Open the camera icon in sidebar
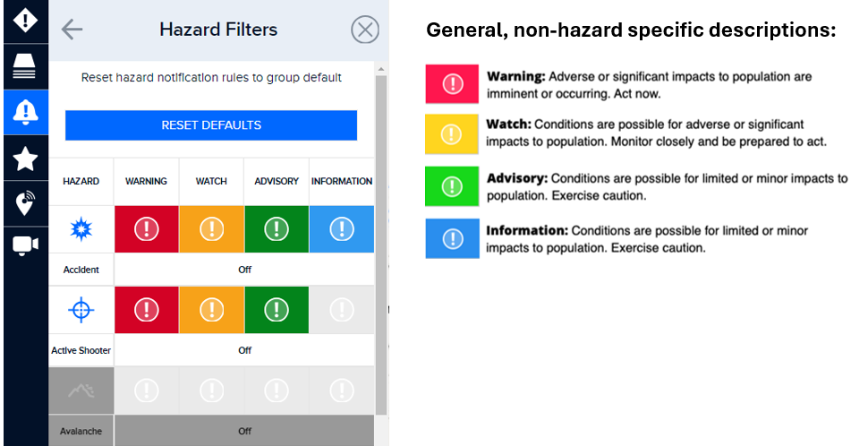This screenshot has width=868, height=446. click(x=24, y=245)
